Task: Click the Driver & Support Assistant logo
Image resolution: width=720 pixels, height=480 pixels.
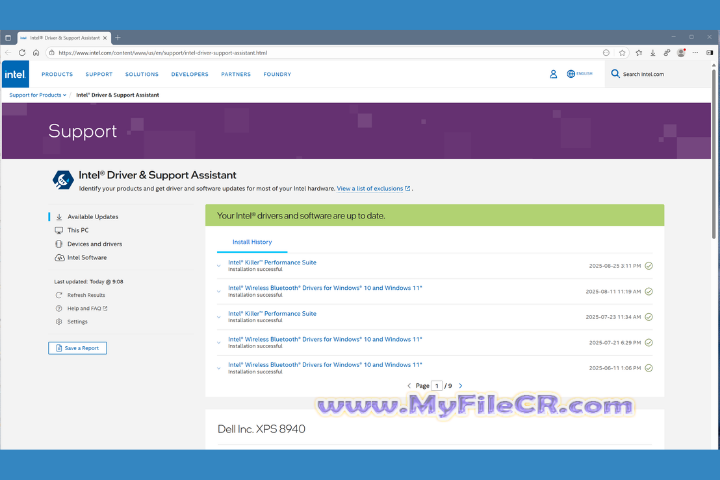Action: 63,180
